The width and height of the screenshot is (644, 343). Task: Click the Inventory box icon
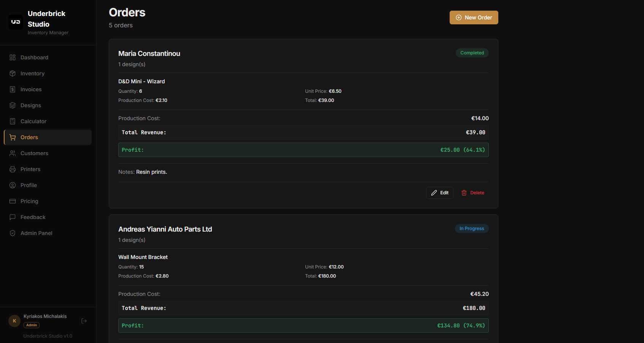[13, 73]
